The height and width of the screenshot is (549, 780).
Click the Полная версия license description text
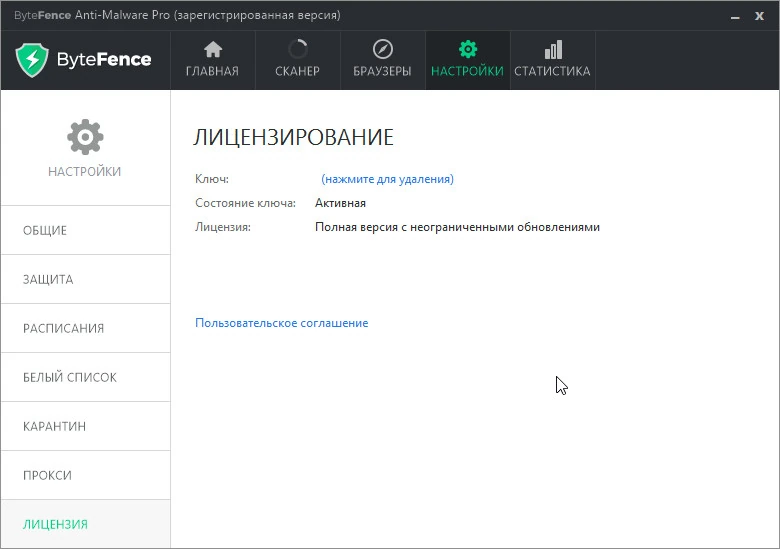(x=457, y=227)
